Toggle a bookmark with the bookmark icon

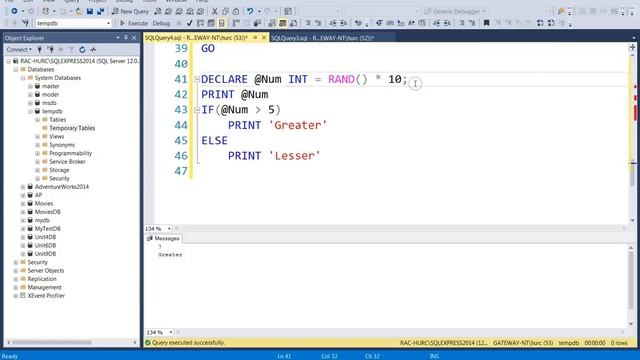(486, 23)
